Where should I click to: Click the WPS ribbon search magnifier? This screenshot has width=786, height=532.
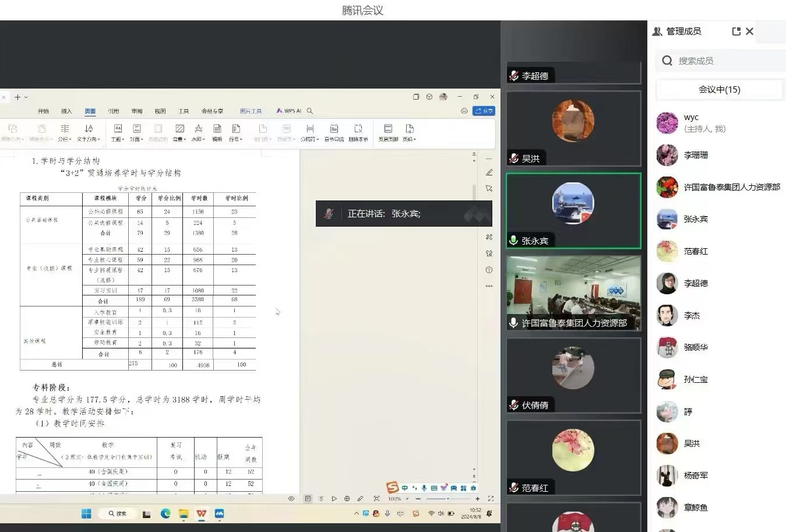[x=310, y=111]
